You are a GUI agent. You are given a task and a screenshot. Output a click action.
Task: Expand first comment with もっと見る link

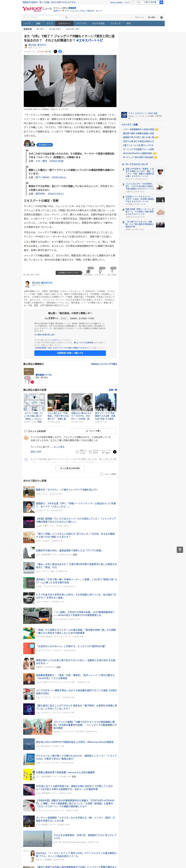pos(59,447)
